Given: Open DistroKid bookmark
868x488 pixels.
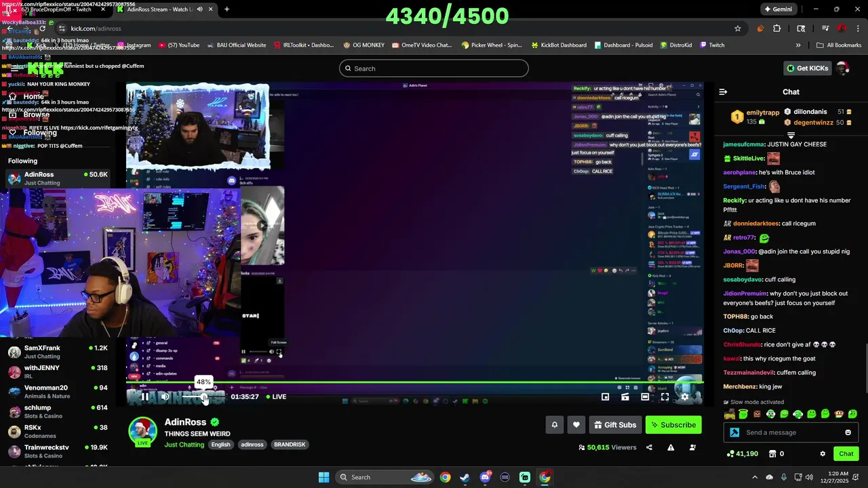Looking at the screenshot, I should (x=675, y=45).
